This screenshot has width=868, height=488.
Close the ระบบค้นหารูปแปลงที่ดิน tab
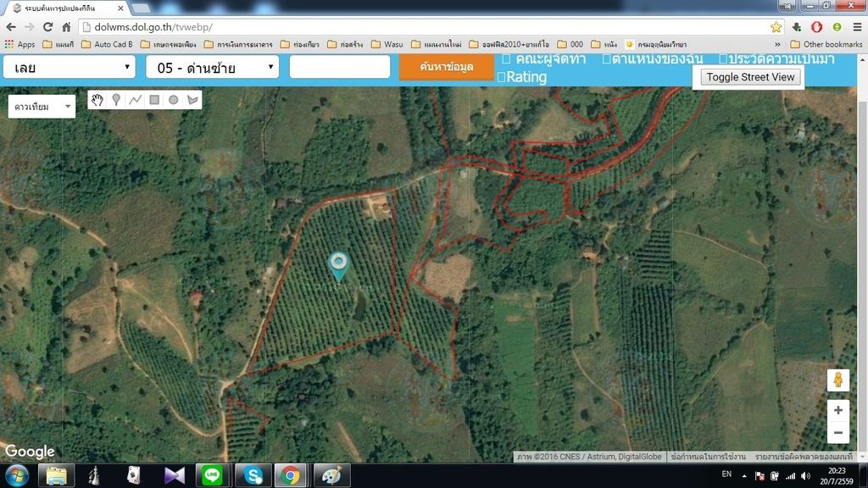click(x=120, y=8)
